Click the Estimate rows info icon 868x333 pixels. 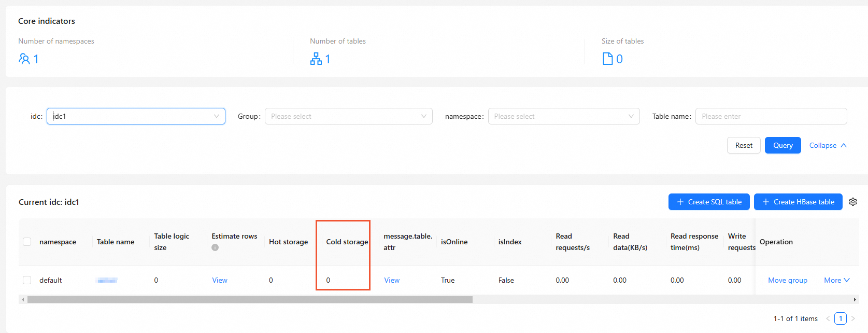[x=215, y=247]
